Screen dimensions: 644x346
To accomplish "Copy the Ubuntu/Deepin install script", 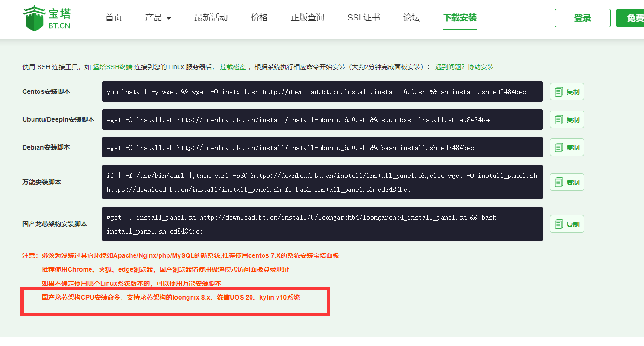I will [567, 119].
